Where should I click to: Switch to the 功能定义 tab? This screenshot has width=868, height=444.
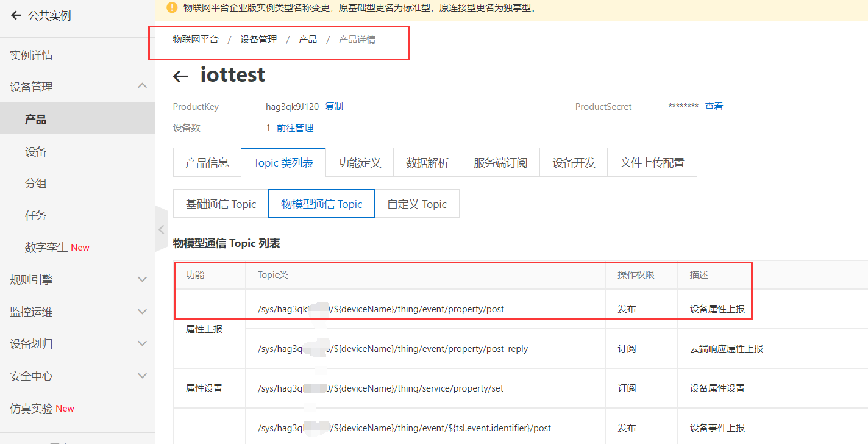pyautogui.click(x=360, y=163)
